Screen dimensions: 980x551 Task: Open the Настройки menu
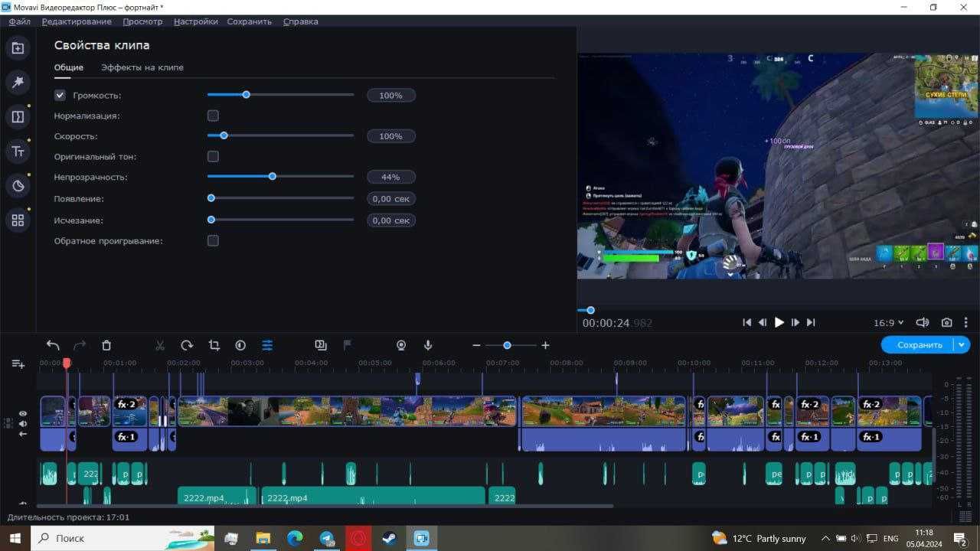coord(195,21)
